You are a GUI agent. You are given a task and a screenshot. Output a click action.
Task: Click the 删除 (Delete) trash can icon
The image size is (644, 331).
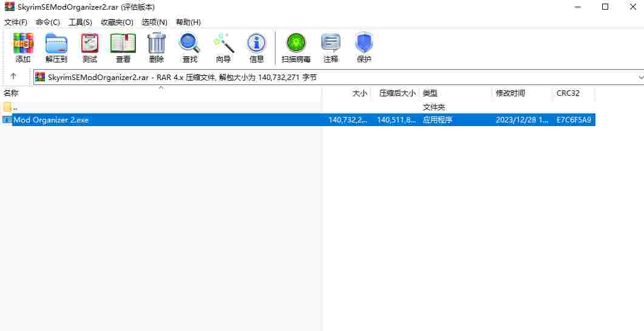(157, 43)
